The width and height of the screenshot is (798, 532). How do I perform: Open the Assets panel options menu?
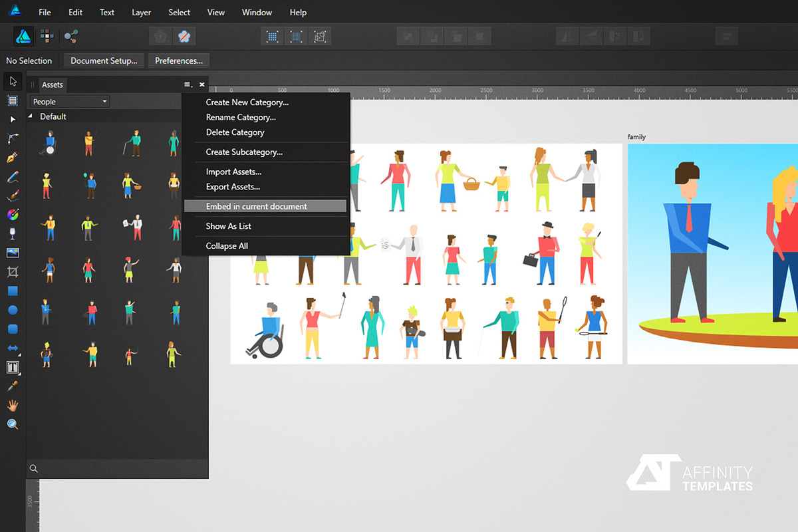coord(188,84)
